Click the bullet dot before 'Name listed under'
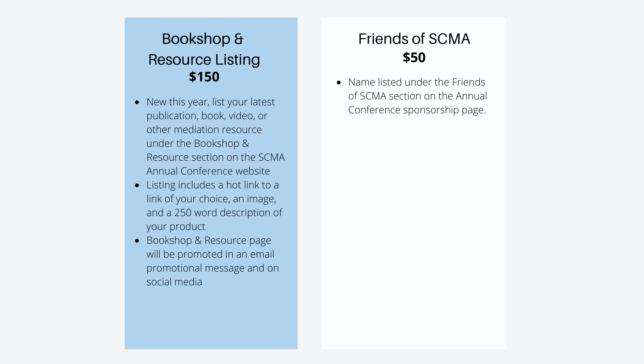The image size is (644, 364). point(339,83)
